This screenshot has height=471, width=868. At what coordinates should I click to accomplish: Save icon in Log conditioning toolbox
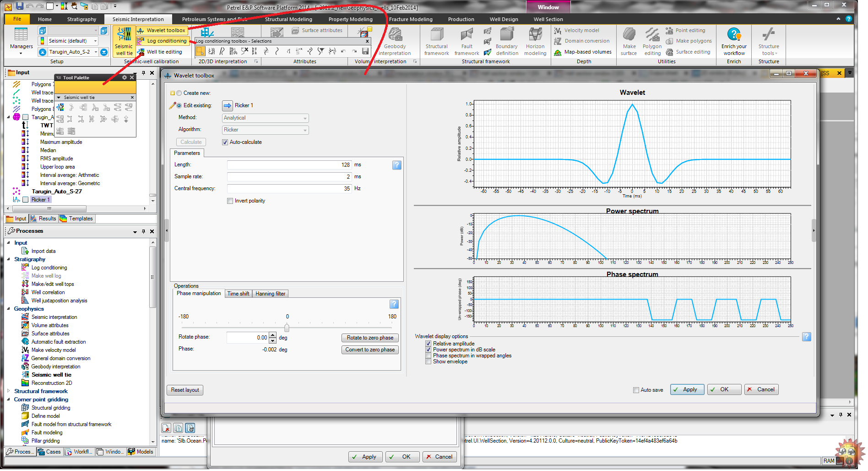click(x=365, y=51)
